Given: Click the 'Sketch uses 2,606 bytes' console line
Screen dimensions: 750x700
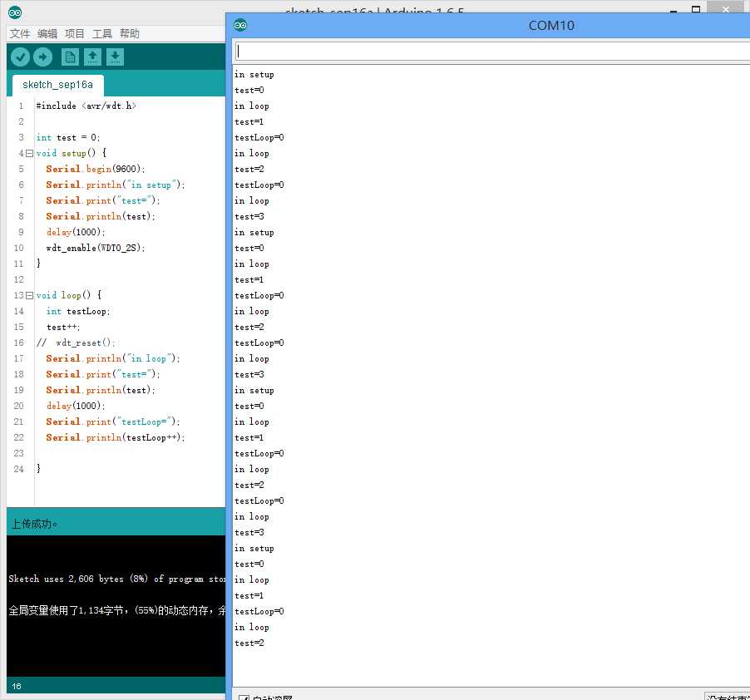Looking at the screenshot, I should (x=116, y=579).
